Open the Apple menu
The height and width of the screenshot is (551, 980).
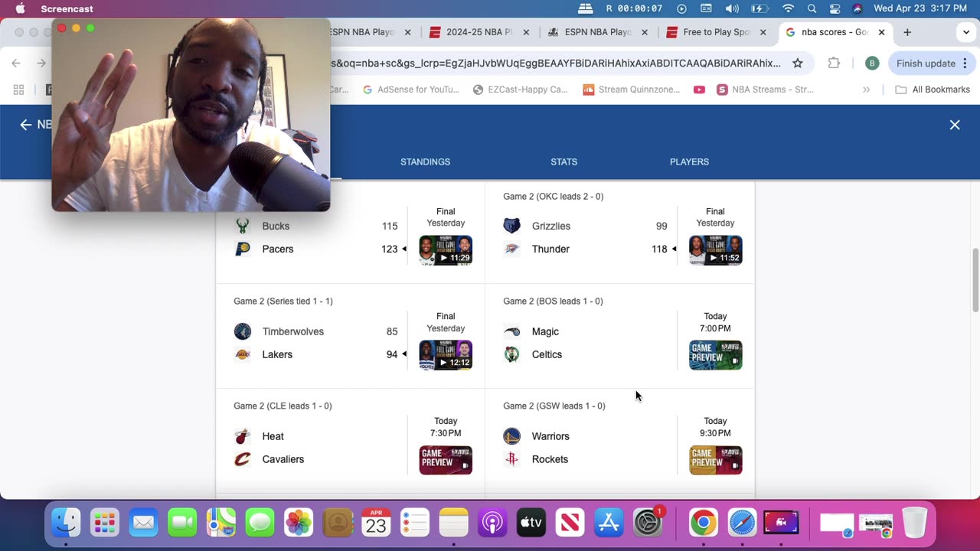pyautogui.click(x=21, y=8)
